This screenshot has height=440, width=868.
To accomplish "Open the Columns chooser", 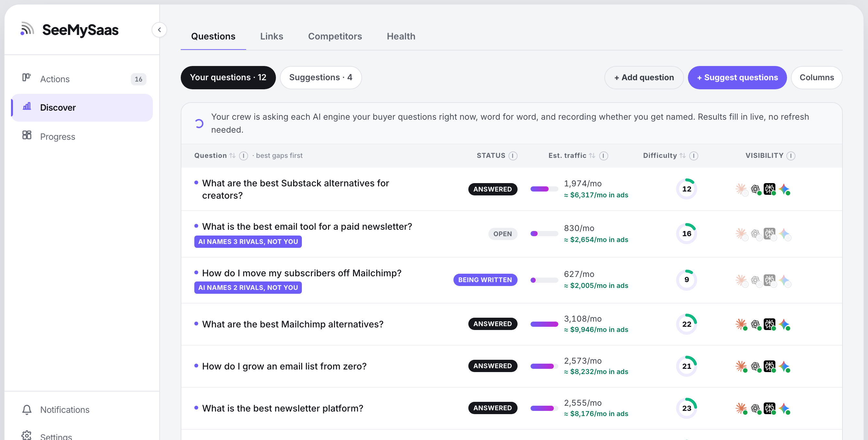I will click(817, 77).
